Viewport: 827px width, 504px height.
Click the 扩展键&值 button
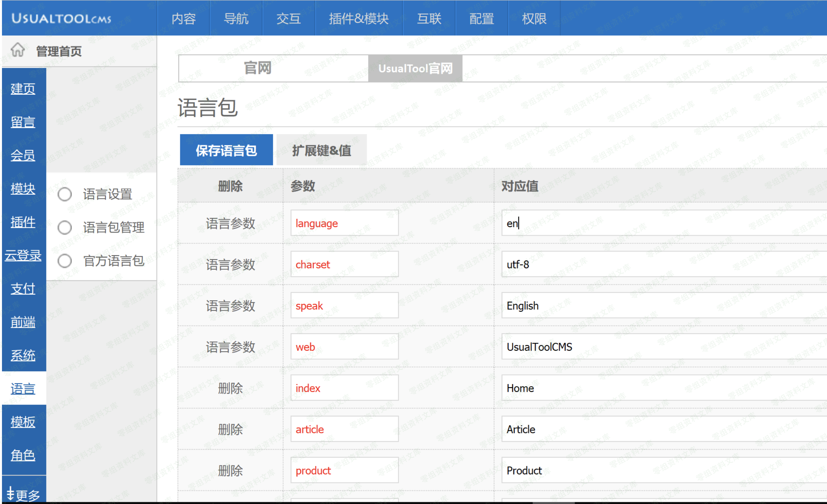pos(321,150)
